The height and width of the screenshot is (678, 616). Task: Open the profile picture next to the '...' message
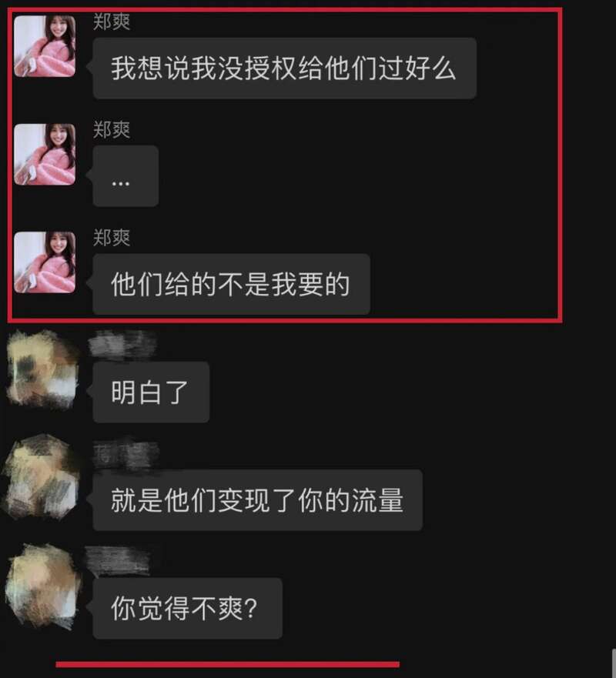click(x=45, y=155)
